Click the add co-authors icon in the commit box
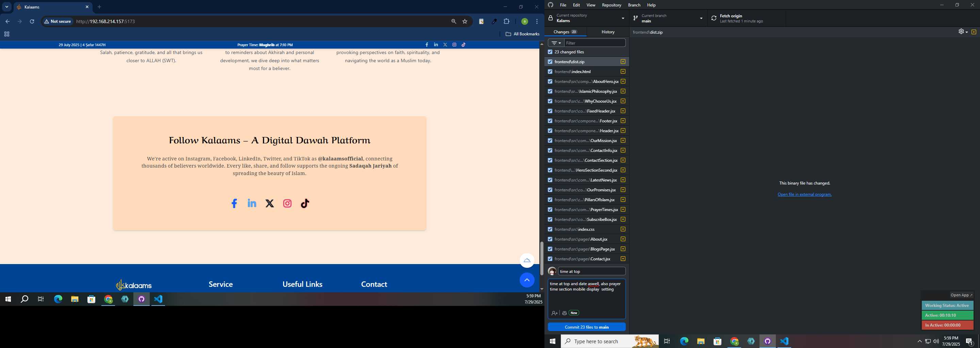 (554, 313)
